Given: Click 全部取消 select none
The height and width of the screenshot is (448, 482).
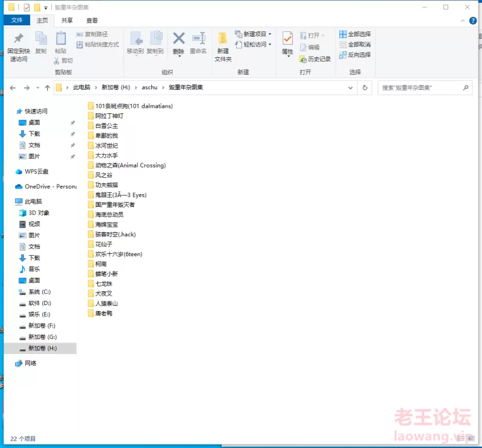Looking at the screenshot, I should 355,44.
